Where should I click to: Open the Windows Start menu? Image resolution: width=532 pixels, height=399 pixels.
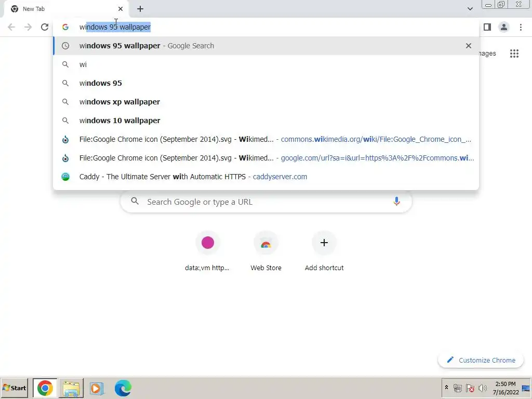coord(14,388)
